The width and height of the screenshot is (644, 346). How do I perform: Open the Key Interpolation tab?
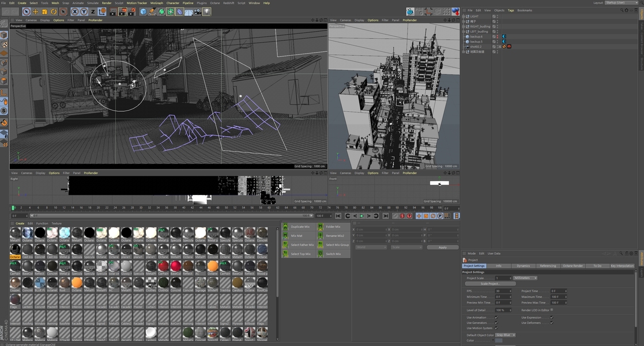pos(622,266)
